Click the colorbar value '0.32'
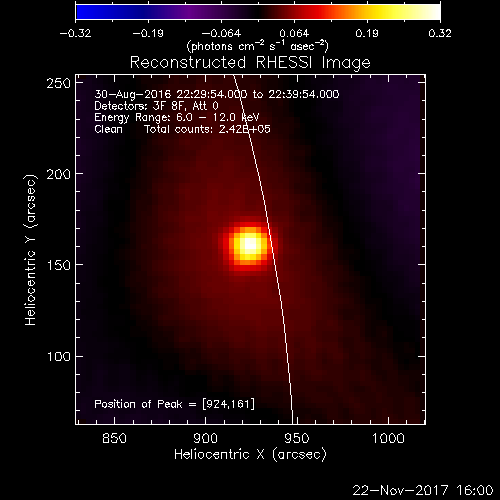500x500 pixels. pos(440,34)
